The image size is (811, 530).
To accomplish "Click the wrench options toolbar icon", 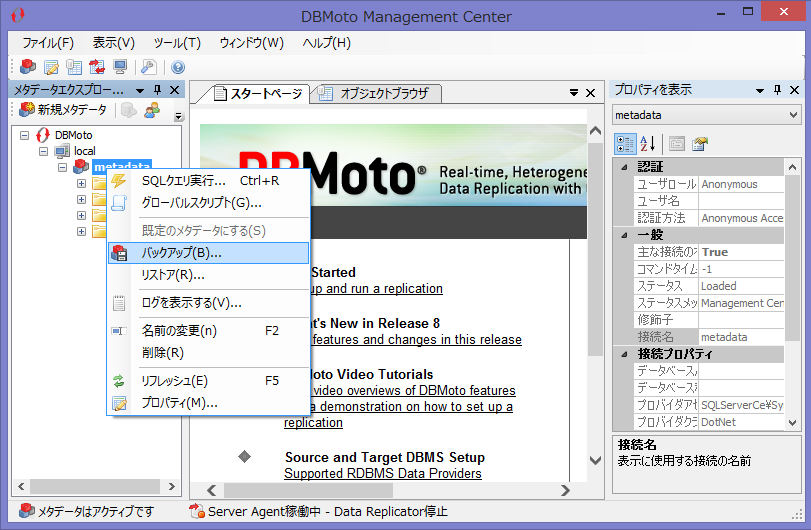I will coord(149,67).
